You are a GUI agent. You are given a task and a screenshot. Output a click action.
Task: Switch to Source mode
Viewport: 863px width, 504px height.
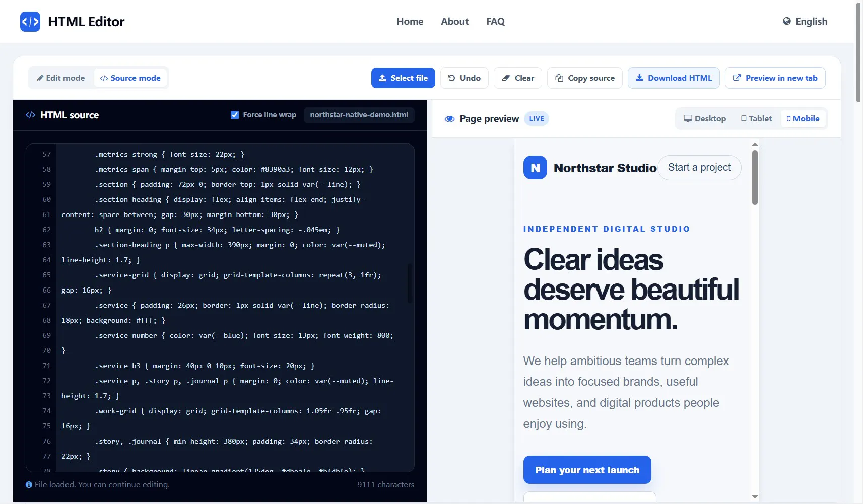130,78
